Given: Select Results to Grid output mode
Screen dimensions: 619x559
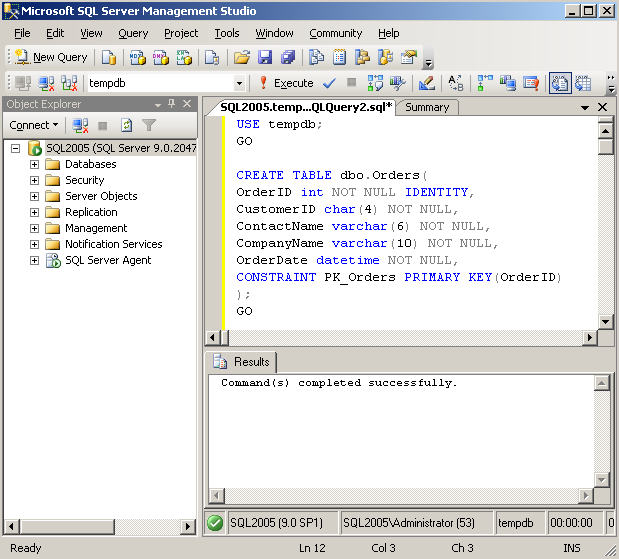Looking at the screenshot, I should pos(583,83).
